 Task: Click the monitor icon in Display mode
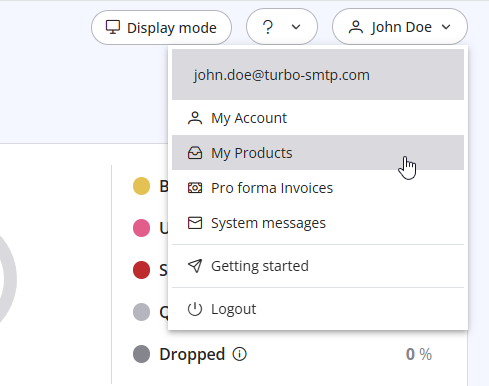click(x=113, y=27)
